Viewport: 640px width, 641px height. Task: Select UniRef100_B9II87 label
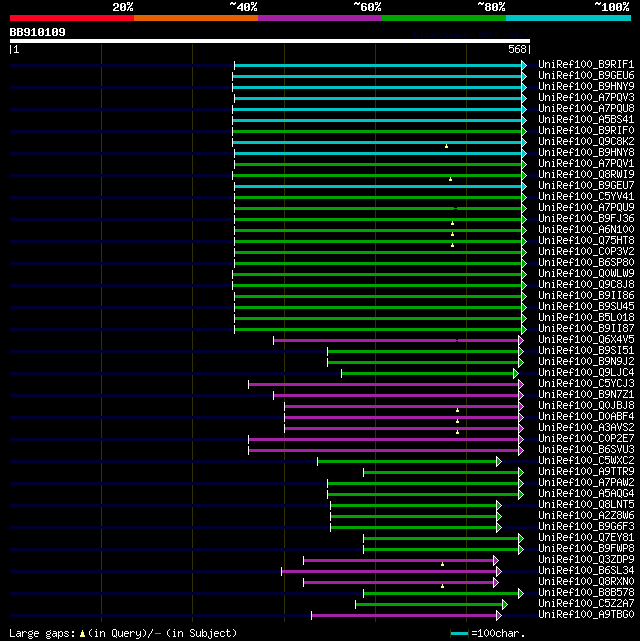click(586, 328)
